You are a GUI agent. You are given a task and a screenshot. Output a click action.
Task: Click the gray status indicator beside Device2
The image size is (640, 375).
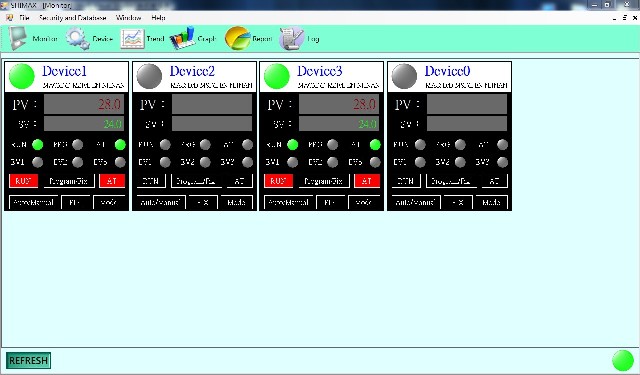(x=149, y=76)
